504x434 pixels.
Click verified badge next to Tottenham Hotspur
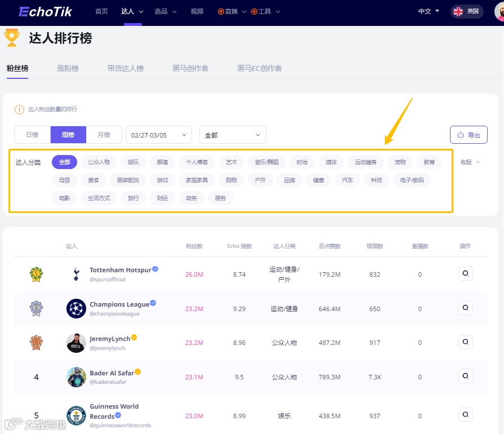tap(155, 269)
